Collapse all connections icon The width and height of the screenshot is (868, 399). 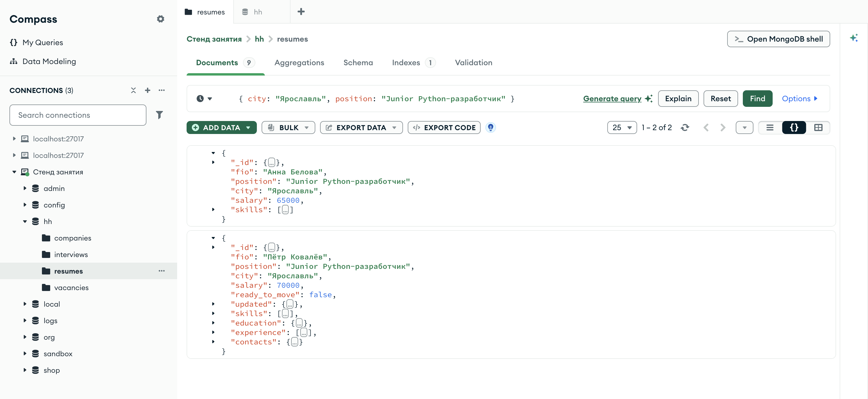pos(133,90)
